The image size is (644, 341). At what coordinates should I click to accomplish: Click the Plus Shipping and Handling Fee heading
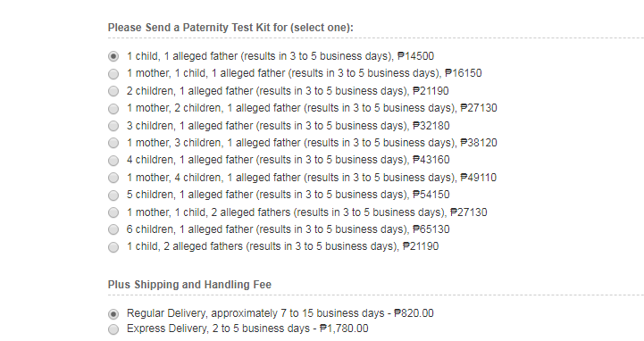189,285
